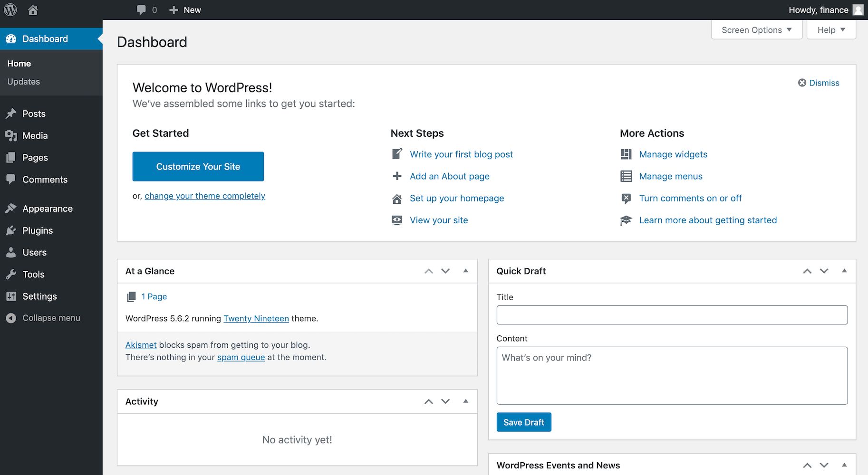The height and width of the screenshot is (475, 868).
Task: Move Activity panel up
Action: pos(429,401)
